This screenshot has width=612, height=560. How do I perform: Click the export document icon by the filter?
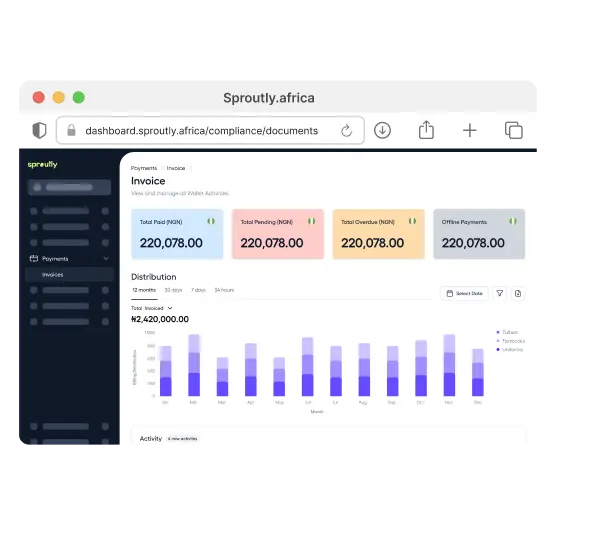(x=518, y=293)
